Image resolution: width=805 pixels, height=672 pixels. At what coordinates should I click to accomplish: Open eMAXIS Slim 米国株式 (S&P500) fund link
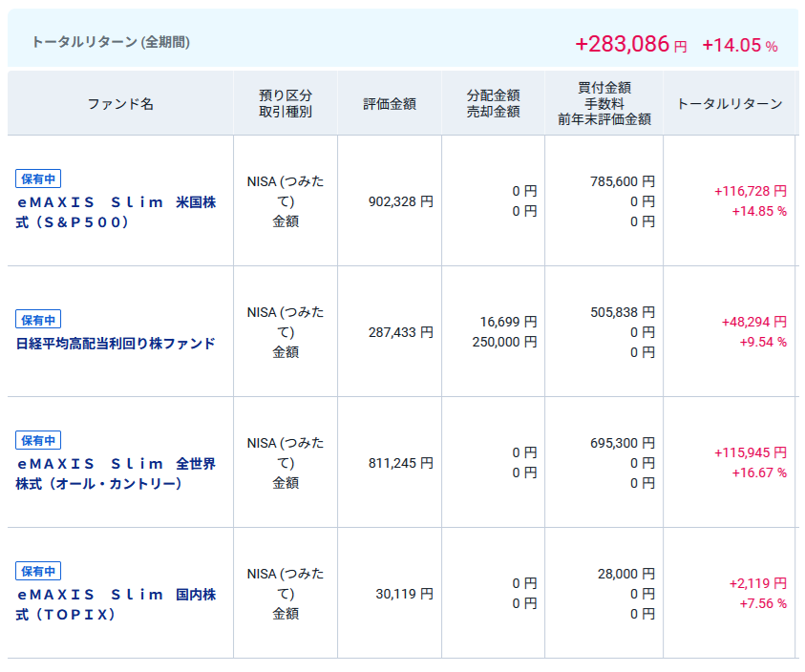(116, 212)
